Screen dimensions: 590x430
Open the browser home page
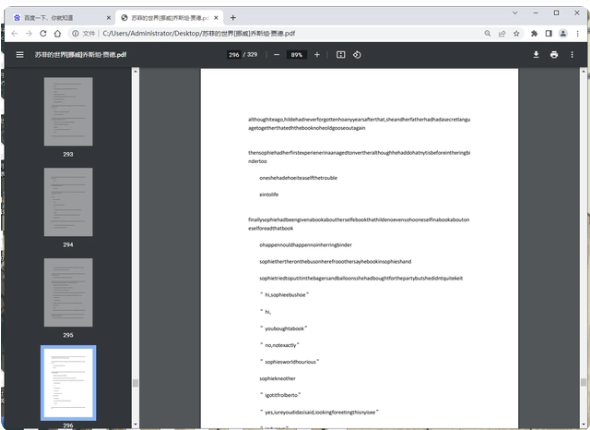(57, 33)
